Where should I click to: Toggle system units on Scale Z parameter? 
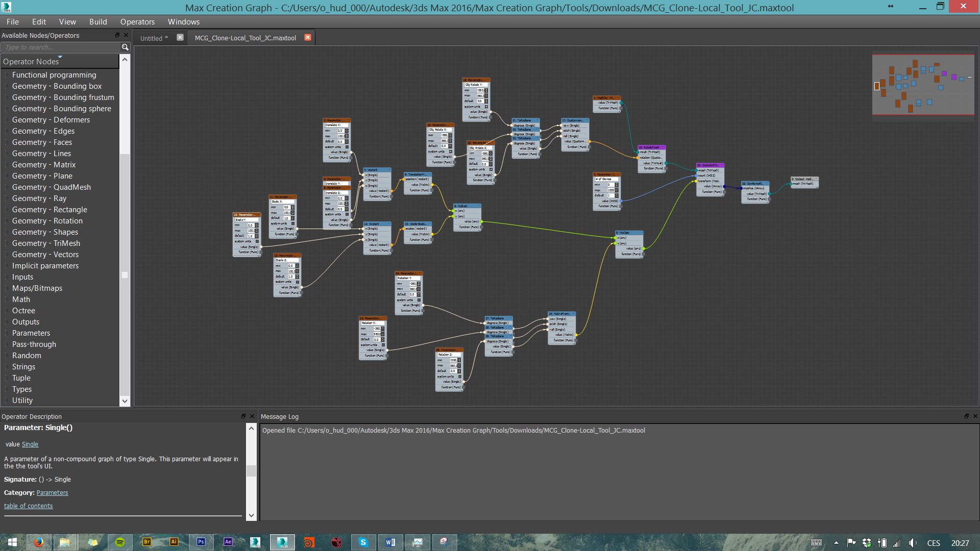[297, 282]
